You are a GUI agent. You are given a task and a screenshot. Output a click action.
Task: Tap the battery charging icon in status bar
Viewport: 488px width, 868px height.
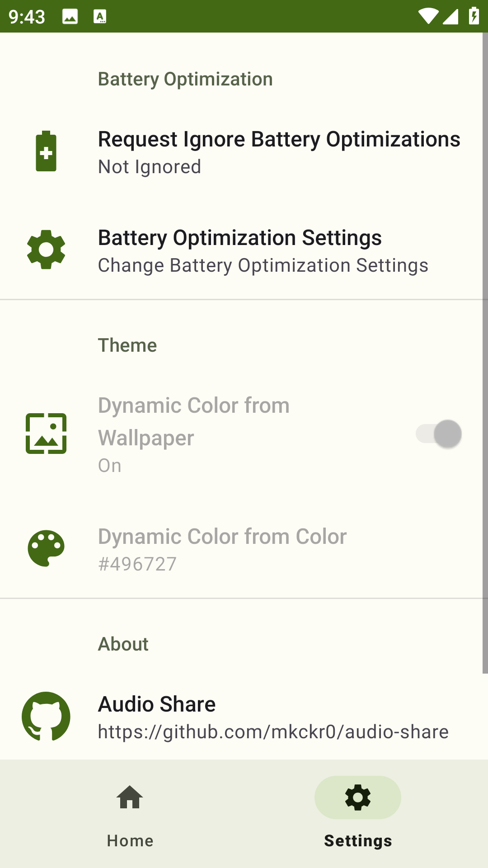474,16
